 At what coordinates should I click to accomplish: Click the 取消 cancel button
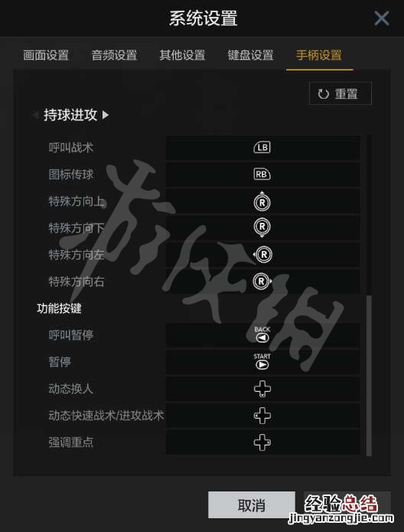(x=252, y=505)
